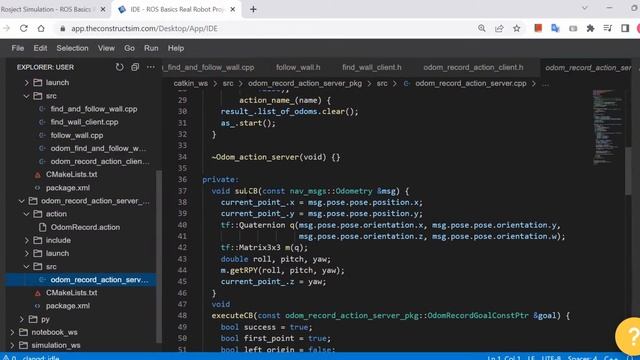Click odom_record_action_server.cpp breadcrumb

pos(471,83)
